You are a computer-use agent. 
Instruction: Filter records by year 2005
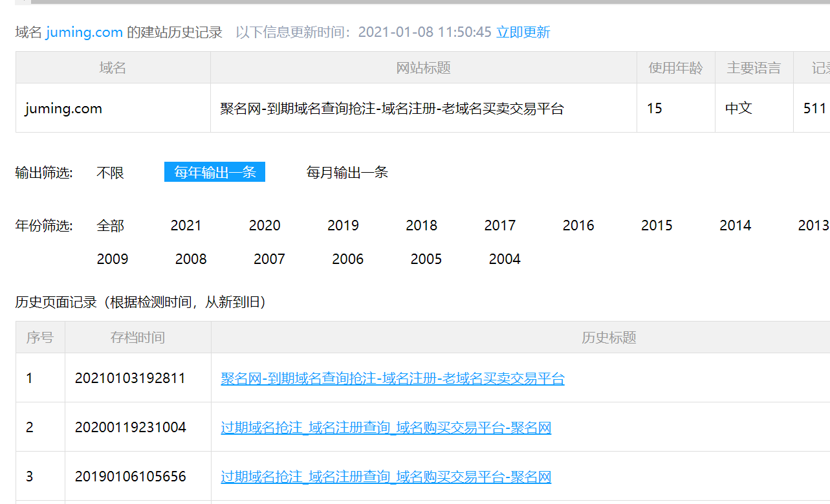click(426, 259)
